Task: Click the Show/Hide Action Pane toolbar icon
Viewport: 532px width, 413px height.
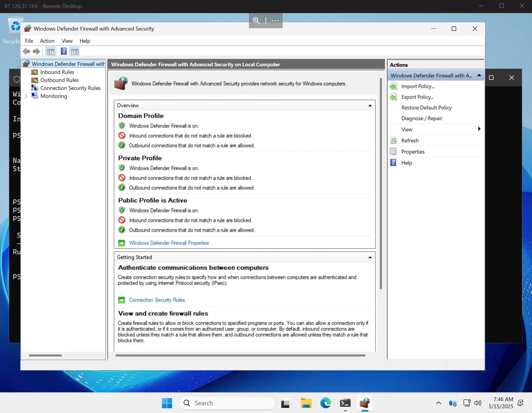Action: (x=75, y=52)
